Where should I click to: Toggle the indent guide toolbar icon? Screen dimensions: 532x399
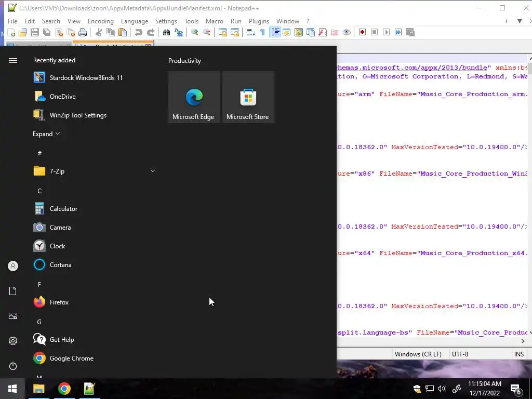click(x=275, y=32)
